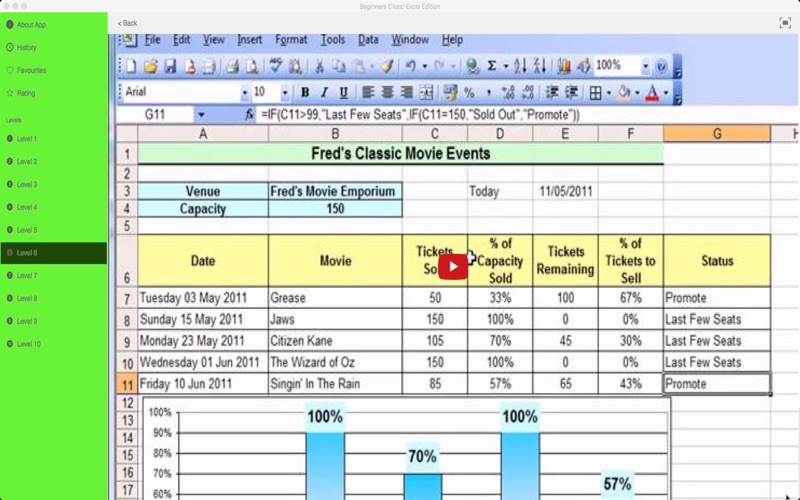800x500 pixels.
Task: Open Print Preview from the toolbar
Action: click(252, 66)
